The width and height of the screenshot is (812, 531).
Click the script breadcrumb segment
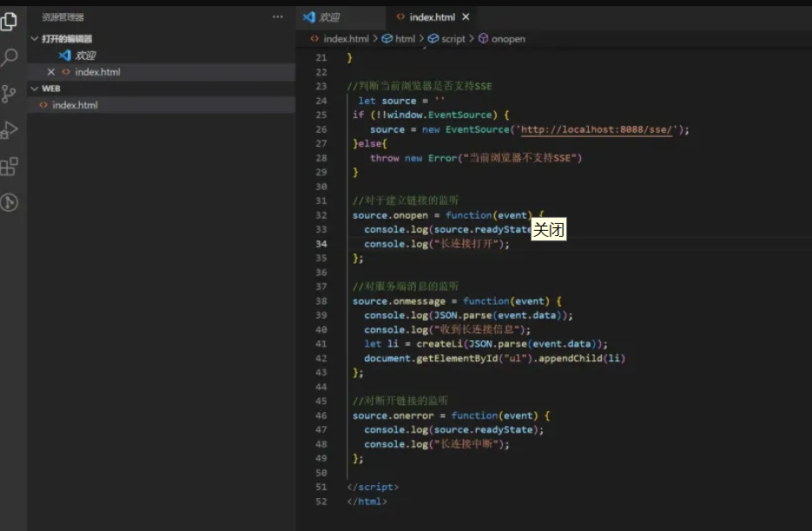coord(452,39)
